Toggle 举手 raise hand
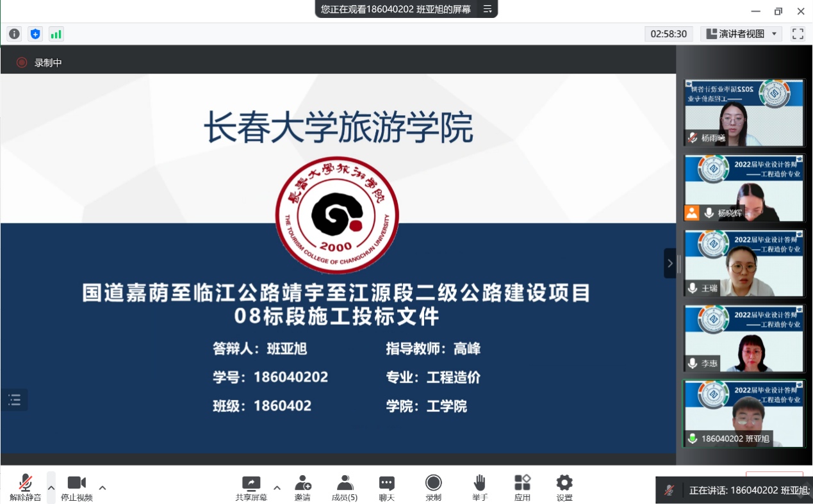Viewport: 813px width, 504px height. (x=480, y=488)
